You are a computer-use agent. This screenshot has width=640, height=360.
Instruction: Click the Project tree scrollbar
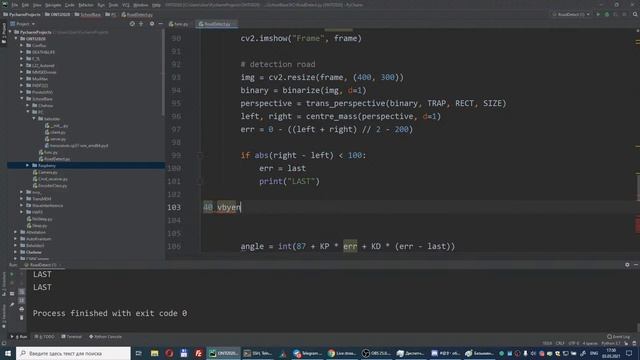click(x=163, y=73)
